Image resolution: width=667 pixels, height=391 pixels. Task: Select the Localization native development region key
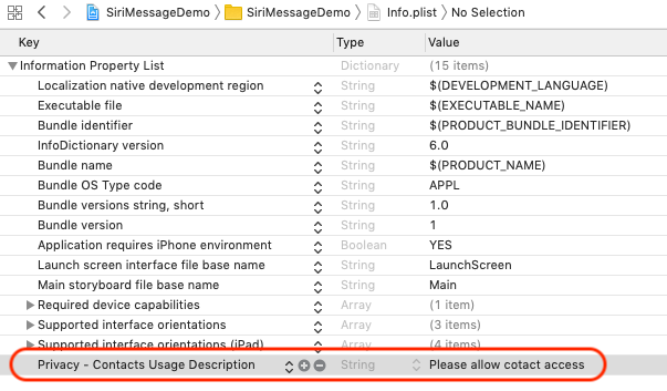click(151, 86)
